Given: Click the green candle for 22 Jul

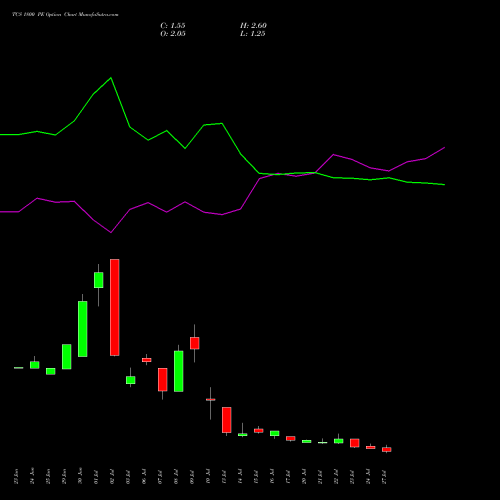Looking at the screenshot, I should click(x=339, y=441).
